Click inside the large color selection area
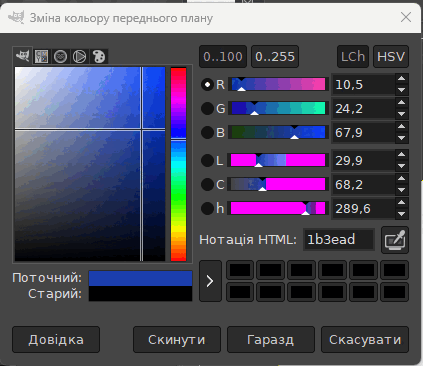 tap(90, 164)
